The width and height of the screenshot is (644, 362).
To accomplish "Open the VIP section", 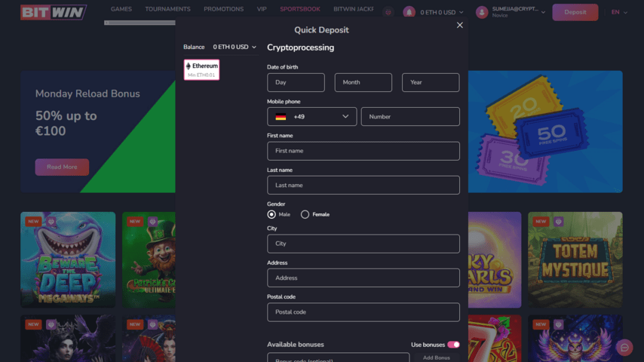I will (262, 9).
